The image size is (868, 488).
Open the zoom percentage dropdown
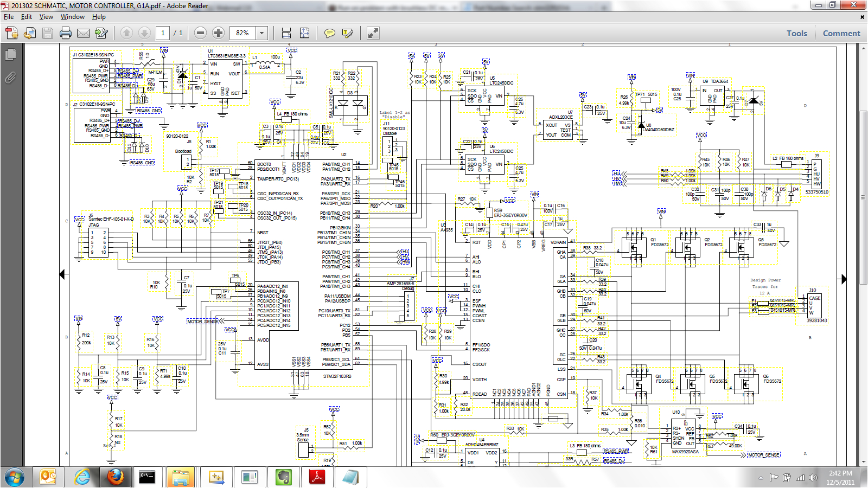point(261,33)
